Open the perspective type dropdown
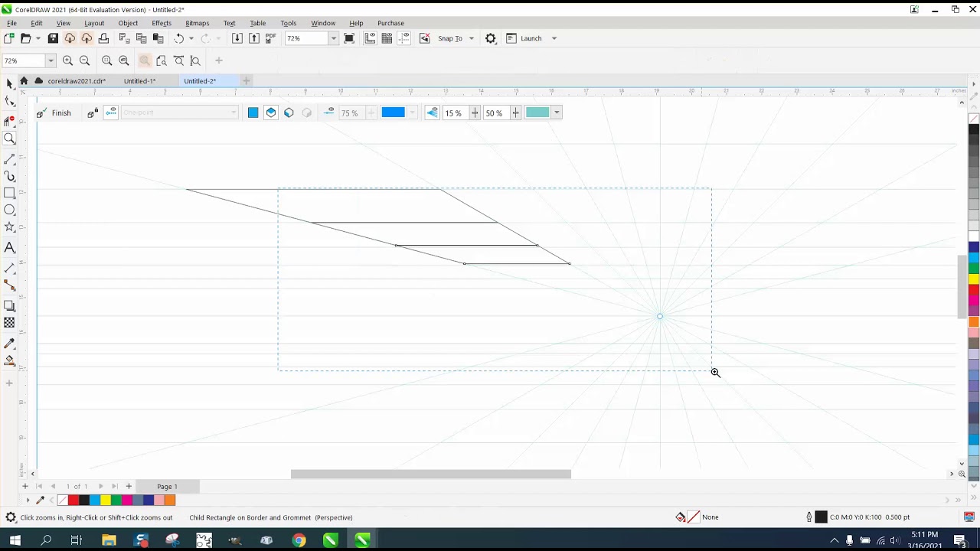The height and width of the screenshot is (551, 980). [x=179, y=112]
